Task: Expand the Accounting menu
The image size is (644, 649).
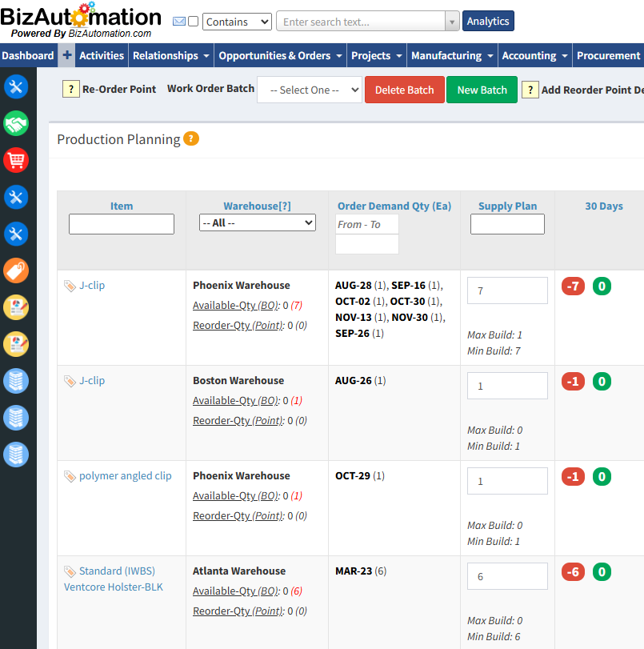Action: (x=534, y=55)
